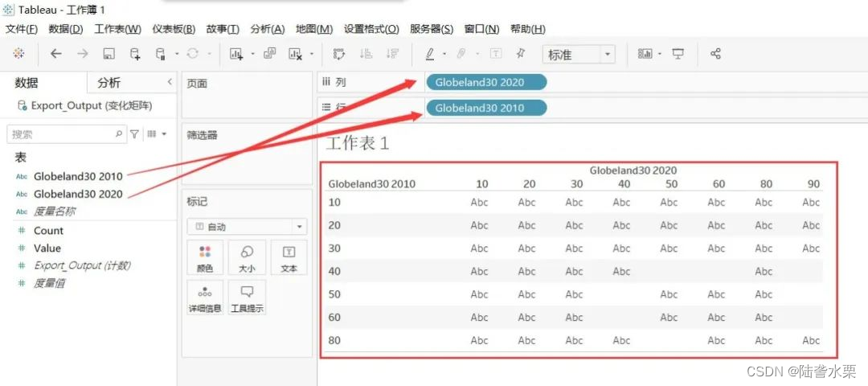This screenshot has height=386, width=868.
Task: Open clear sheet dropdown arrow
Action: 312,54
